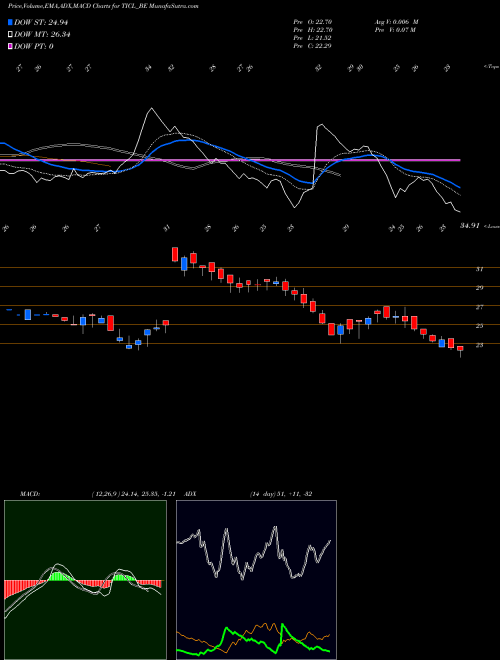The width and height of the screenshot is (500, 660).
Task: Select the 'DOW PT: 0' legend text
Action: (x=34, y=46)
